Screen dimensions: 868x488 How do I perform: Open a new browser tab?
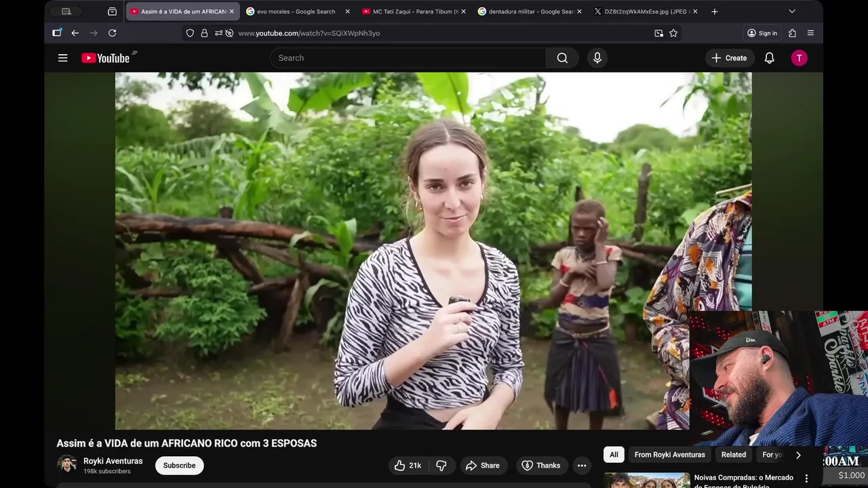pos(715,12)
